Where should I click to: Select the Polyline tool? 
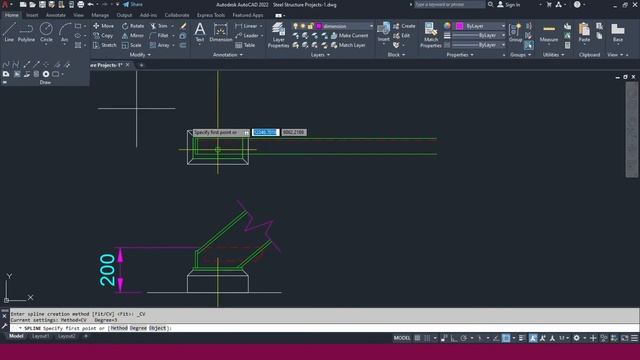tap(26, 32)
